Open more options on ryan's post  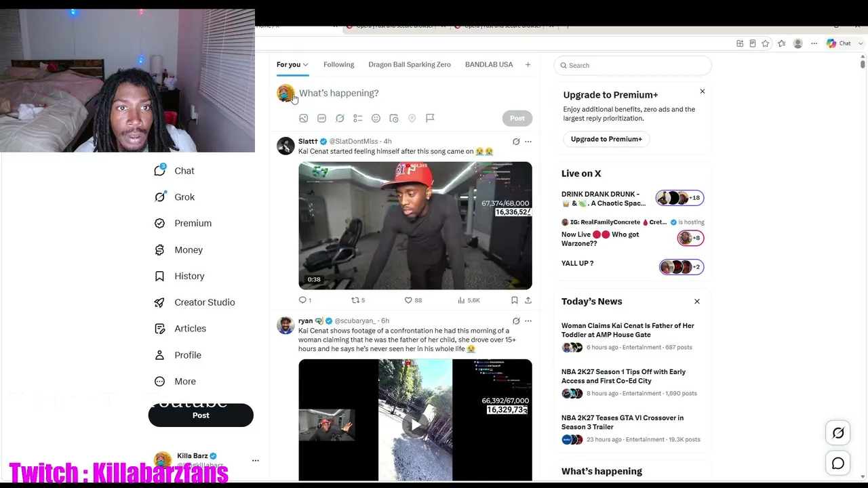528,321
